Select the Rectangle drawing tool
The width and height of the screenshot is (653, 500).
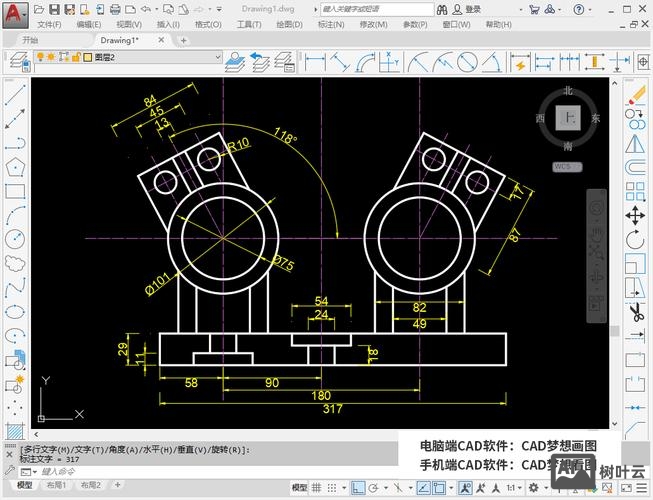(x=14, y=191)
